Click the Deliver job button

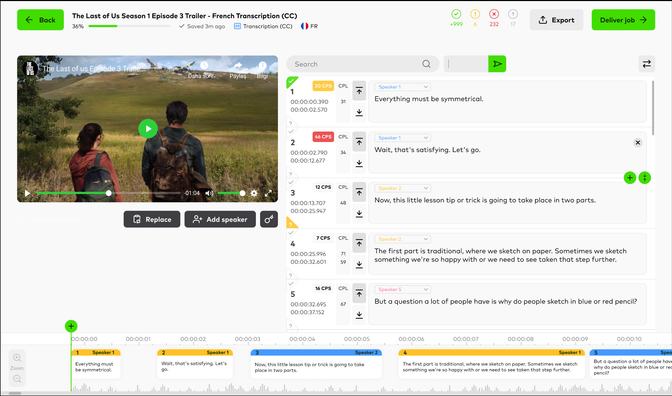pyautogui.click(x=623, y=20)
